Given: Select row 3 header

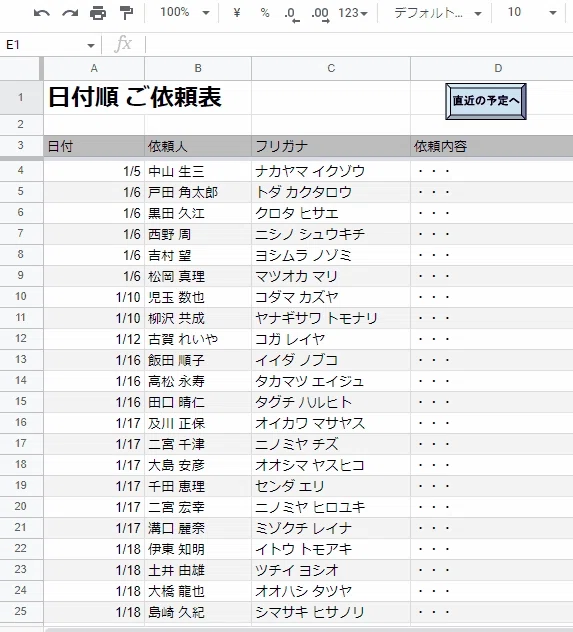Looking at the screenshot, I should (21, 146).
